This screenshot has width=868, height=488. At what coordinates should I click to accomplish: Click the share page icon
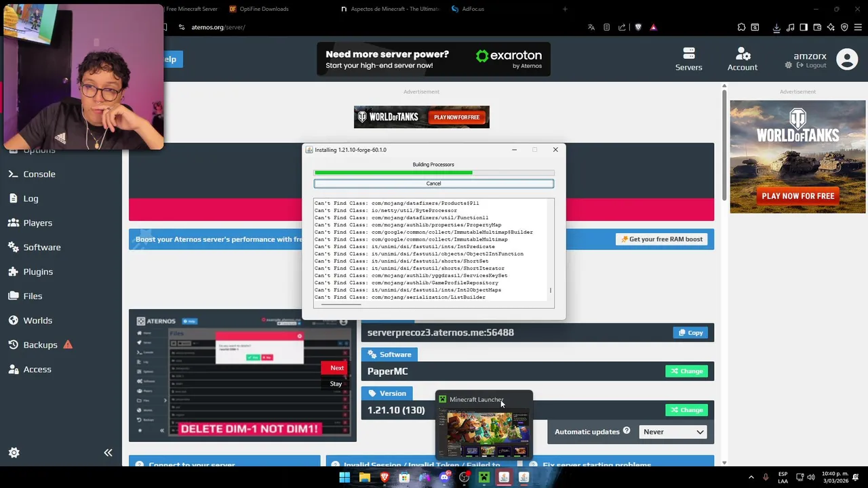point(622,27)
